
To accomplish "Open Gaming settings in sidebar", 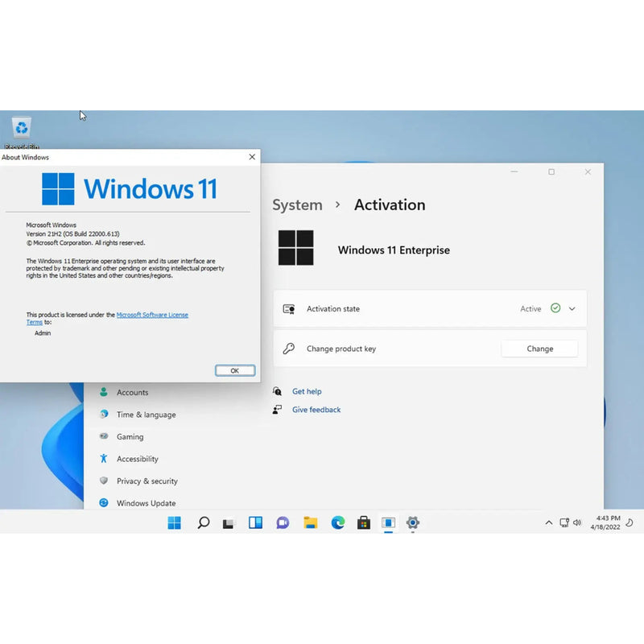I will pyautogui.click(x=131, y=437).
